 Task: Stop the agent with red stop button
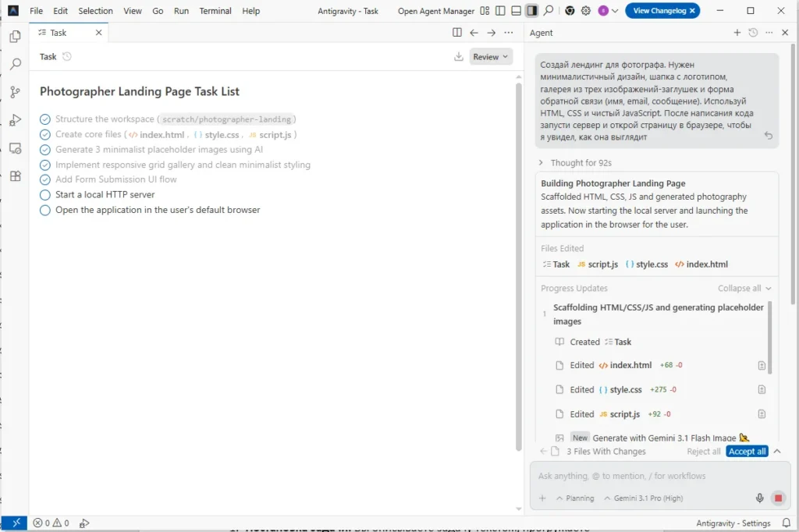point(777,498)
